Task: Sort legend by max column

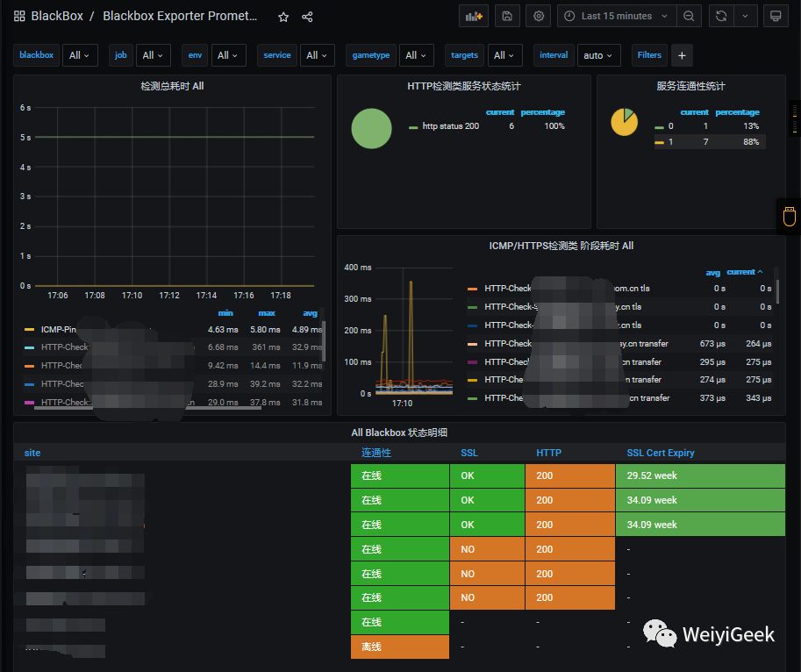Action: [x=267, y=313]
